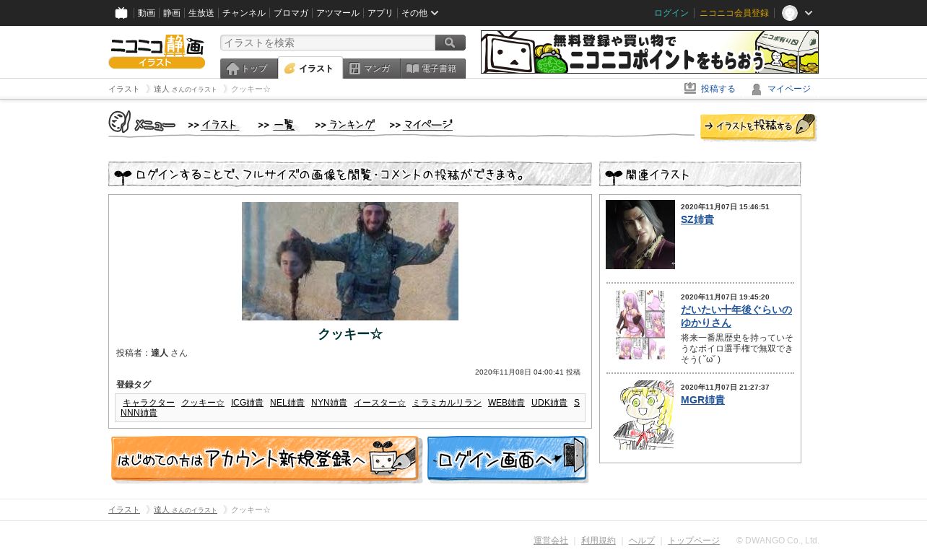
Task: Click the blue ログイン画面へ button
Action: (x=508, y=459)
